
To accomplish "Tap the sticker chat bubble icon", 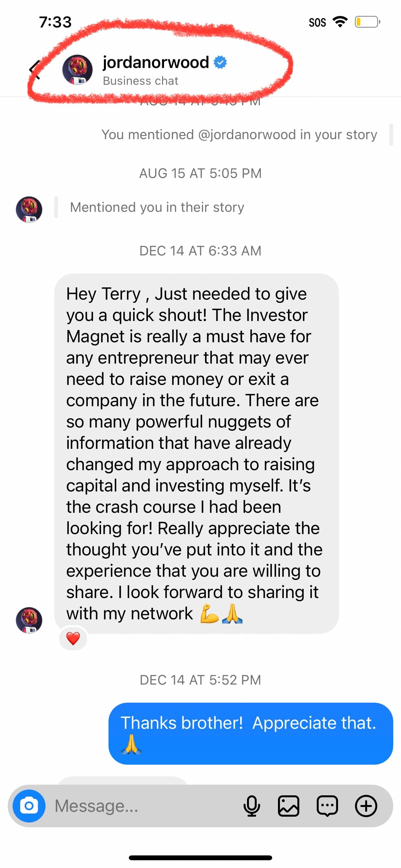I will click(327, 806).
